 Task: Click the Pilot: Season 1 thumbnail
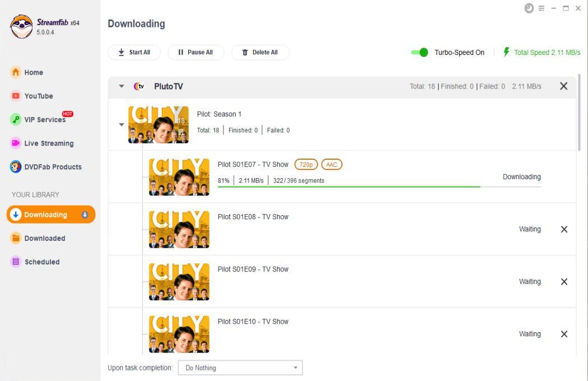tap(158, 124)
